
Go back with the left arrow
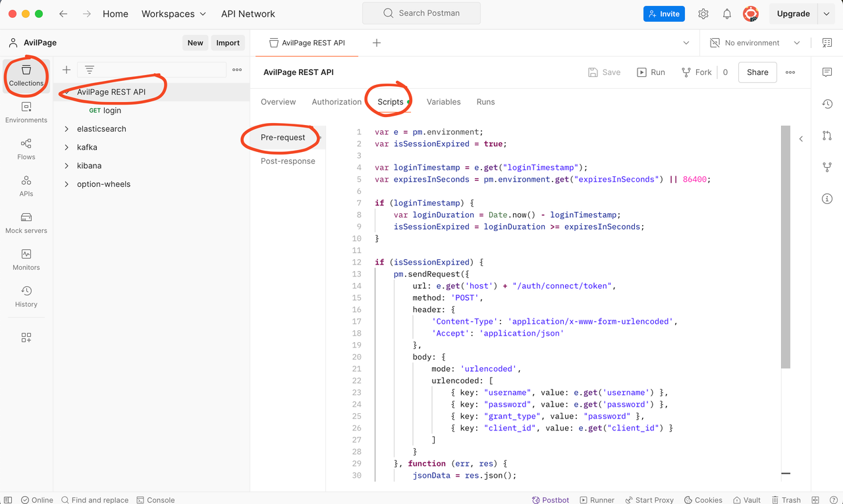coord(63,14)
